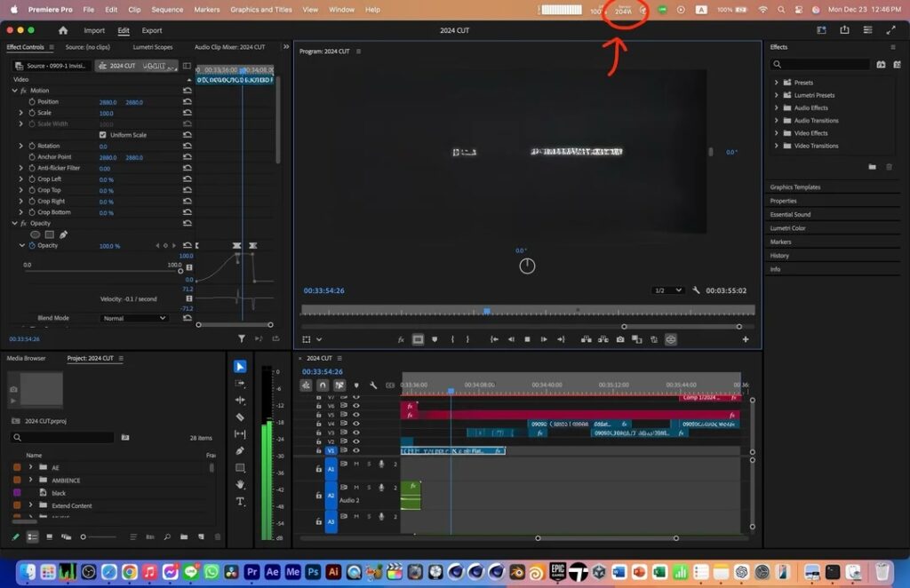The height and width of the screenshot is (588, 910).
Task: Hide the V1 track output
Action: [356, 450]
